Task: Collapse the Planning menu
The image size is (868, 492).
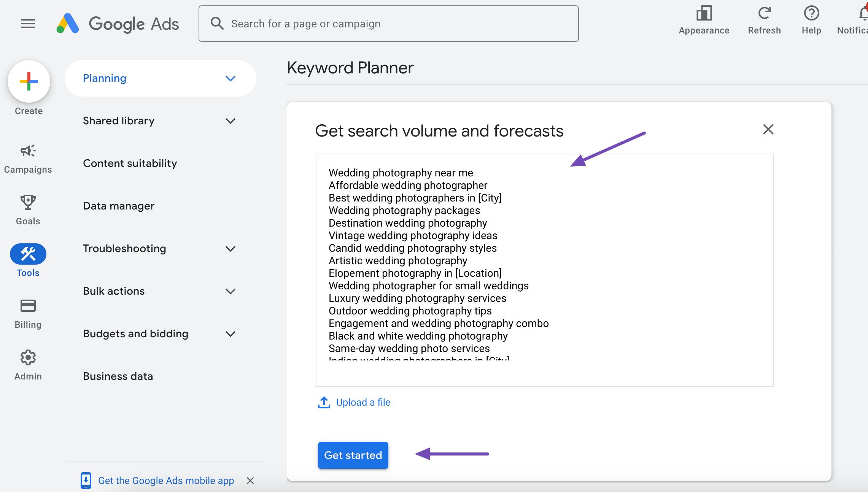Action: [x=231, y=78]
